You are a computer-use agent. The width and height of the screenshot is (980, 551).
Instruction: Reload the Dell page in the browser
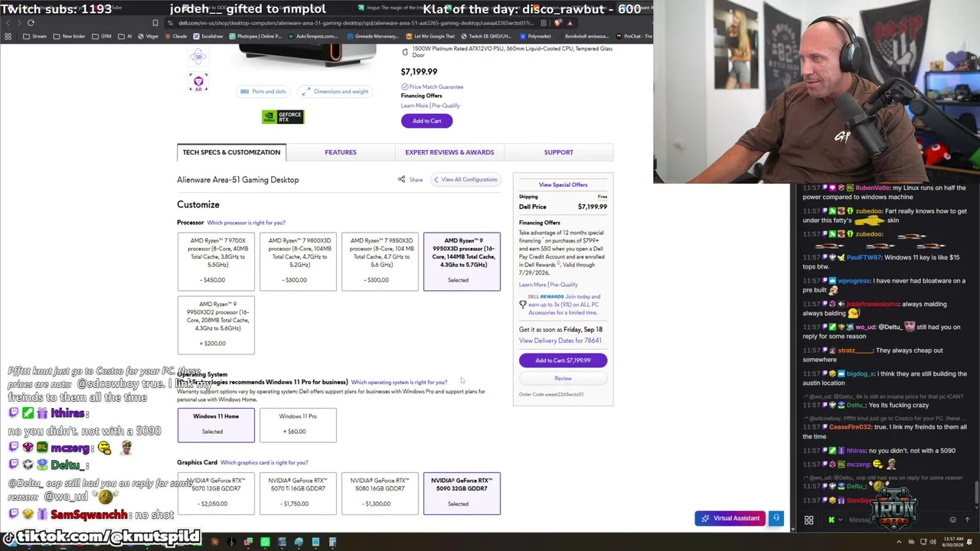31,23
